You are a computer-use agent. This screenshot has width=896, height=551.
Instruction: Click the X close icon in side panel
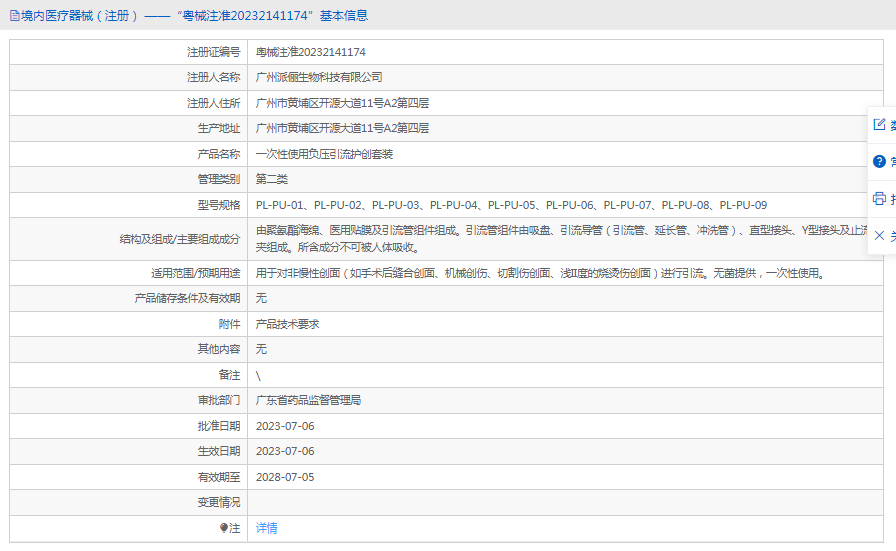[879, 235]
